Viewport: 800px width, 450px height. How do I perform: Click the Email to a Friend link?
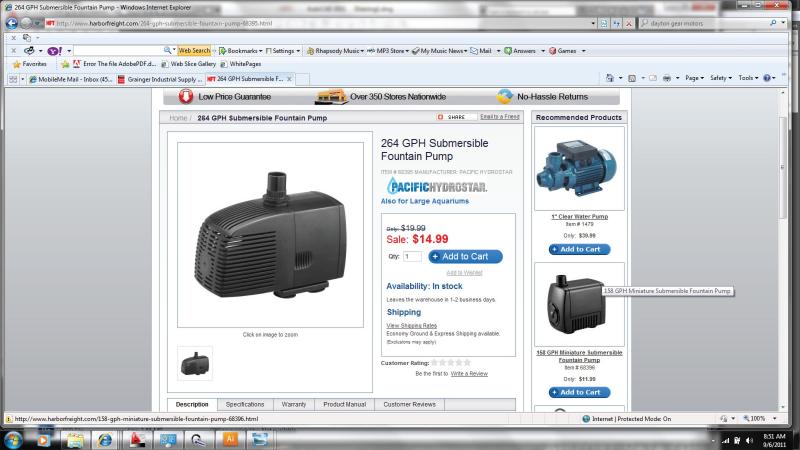click(x=499, y=117)
